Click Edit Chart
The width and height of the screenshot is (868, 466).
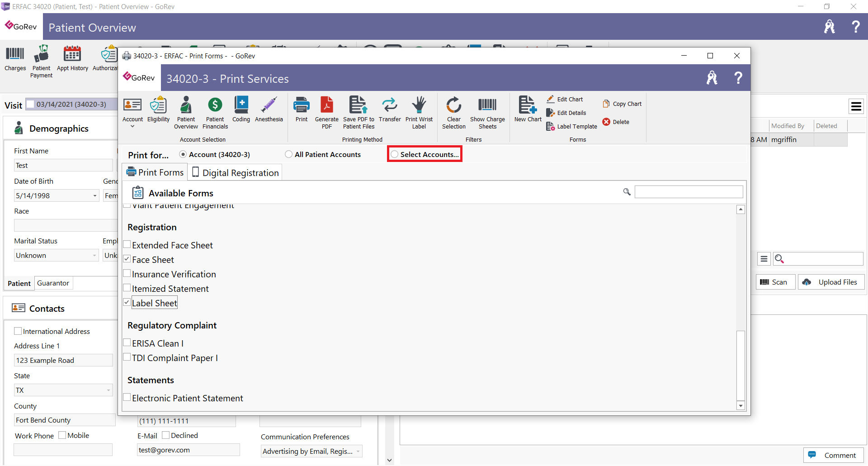pos(565,99)
